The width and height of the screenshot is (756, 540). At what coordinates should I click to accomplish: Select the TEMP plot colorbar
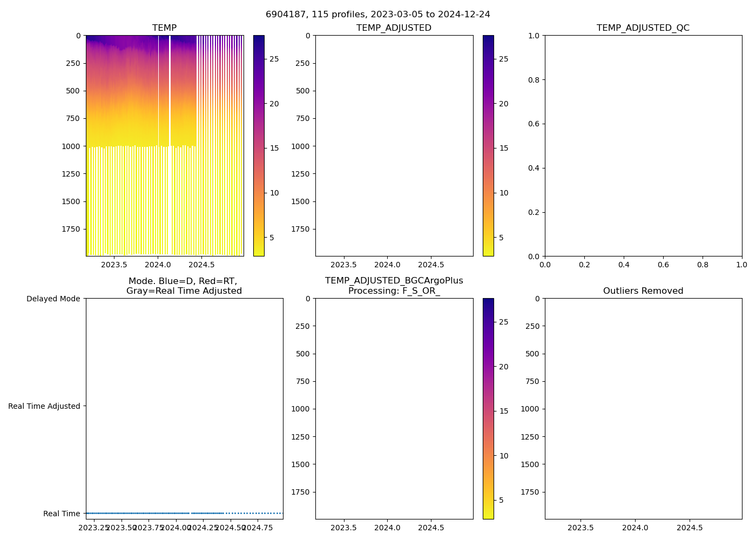[259, 146]
